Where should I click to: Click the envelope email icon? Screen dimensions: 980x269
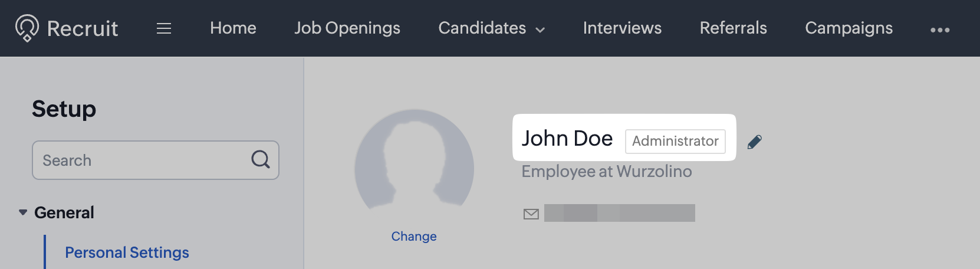click(x=531, y=214)
